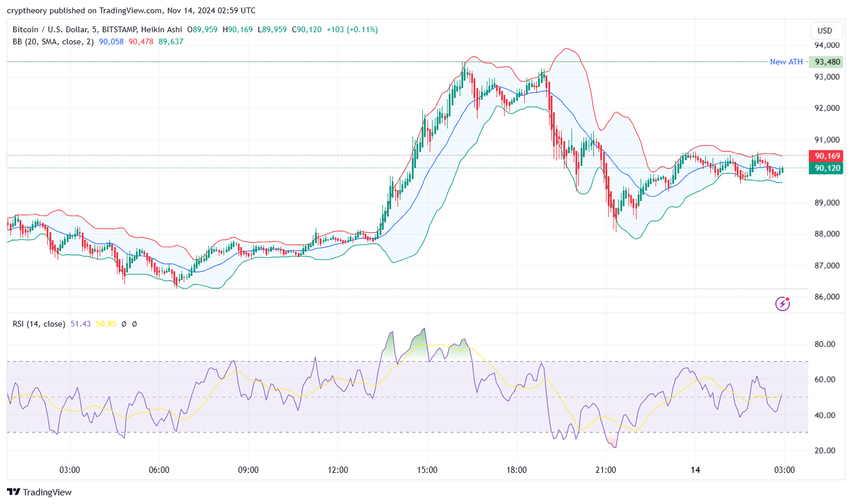The width and height of the screenshot is (852, 504).
Task: Click the 06:00 time axis label
Action: (159, 470)
